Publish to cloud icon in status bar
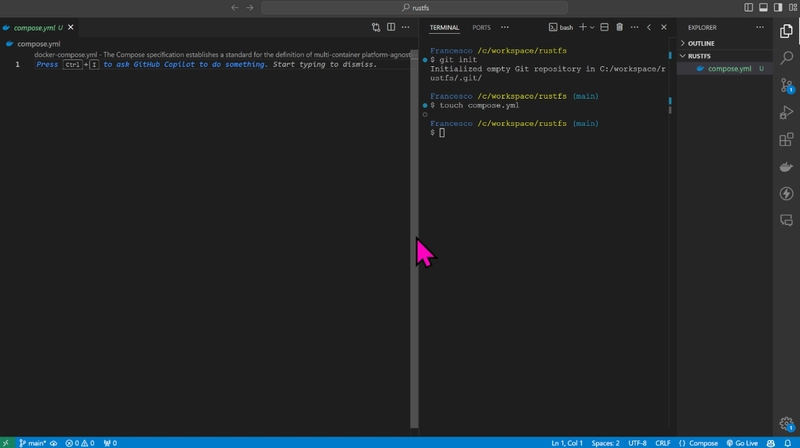Viewport: 800px width, 448px height. pos(54,443)
